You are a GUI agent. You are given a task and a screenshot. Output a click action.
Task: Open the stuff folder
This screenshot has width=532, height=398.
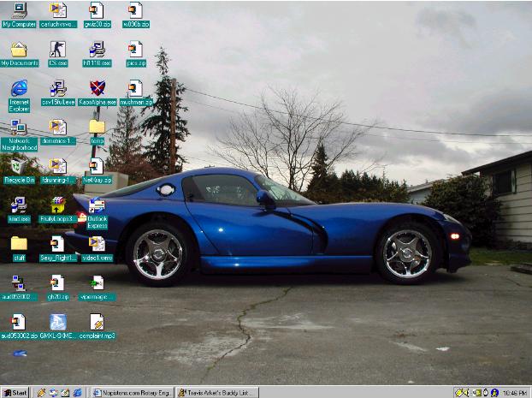(19, 245)
